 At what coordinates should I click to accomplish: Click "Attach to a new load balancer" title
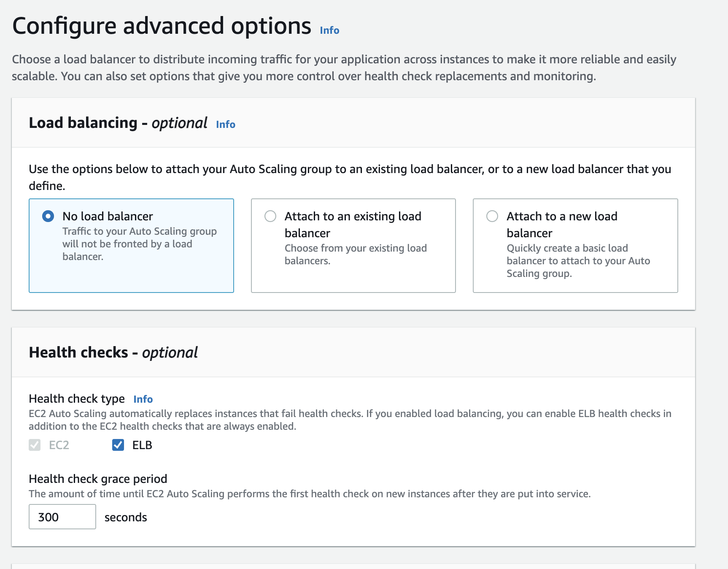[561, 224]
